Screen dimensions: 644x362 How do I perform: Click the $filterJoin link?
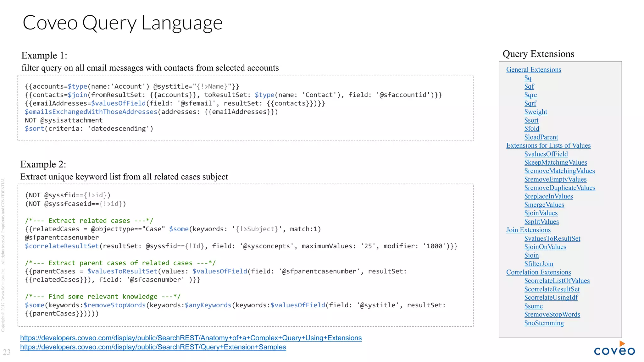tap(538, 264)
